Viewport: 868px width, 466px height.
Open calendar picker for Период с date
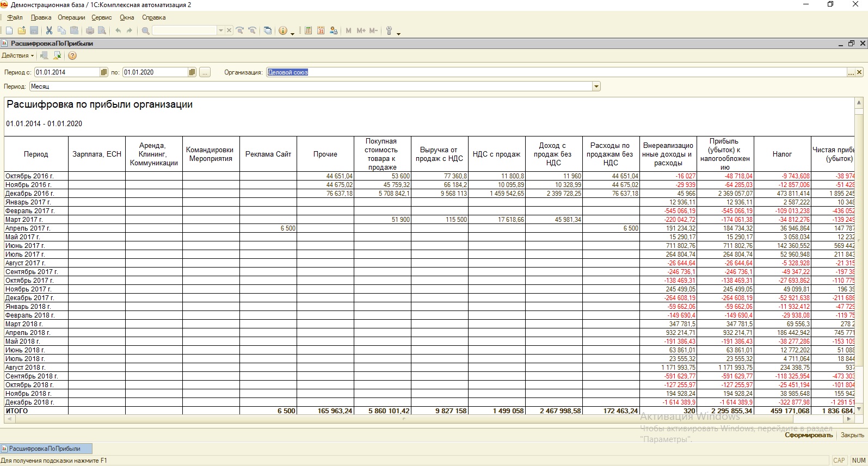coord(104,72)
